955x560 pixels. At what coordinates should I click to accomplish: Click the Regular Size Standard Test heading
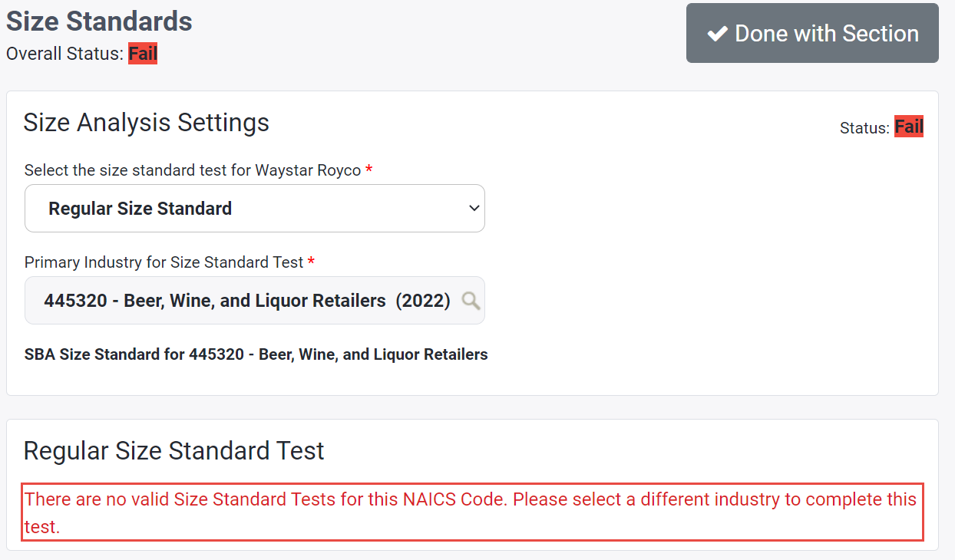(174, 450)
